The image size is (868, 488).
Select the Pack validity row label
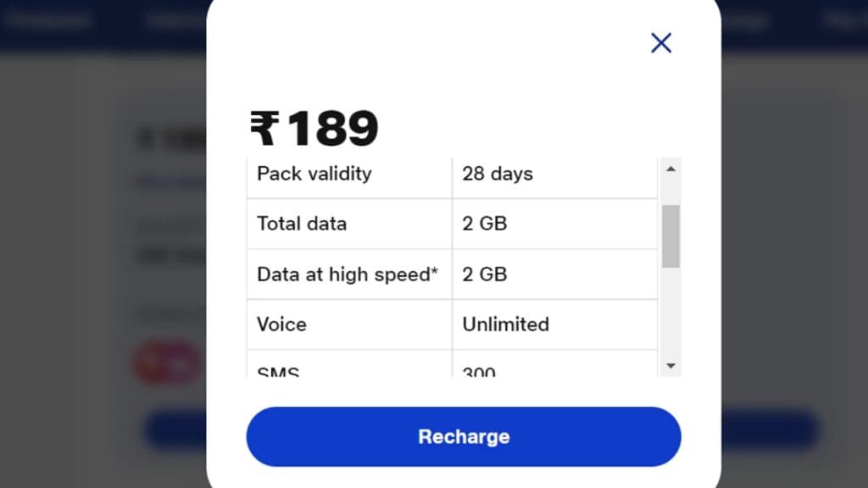314,174
